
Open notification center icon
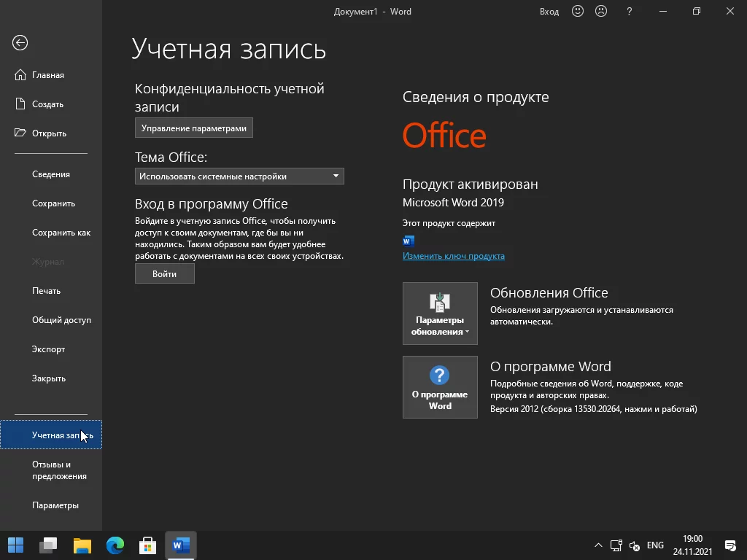point(729,545)
